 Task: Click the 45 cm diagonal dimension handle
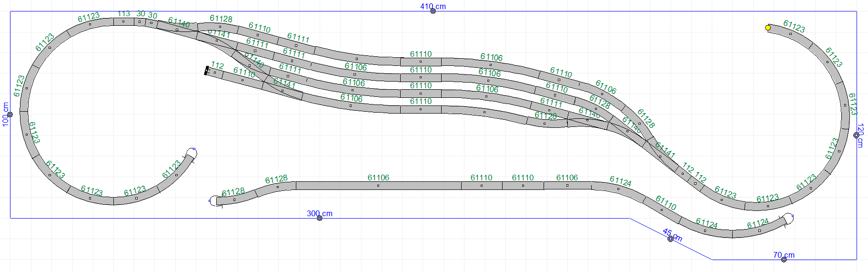pyautogui.click(x=670, y=239)
